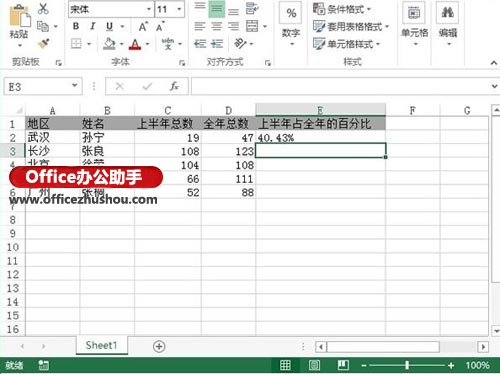Expand the formula bar

[494, 86]
